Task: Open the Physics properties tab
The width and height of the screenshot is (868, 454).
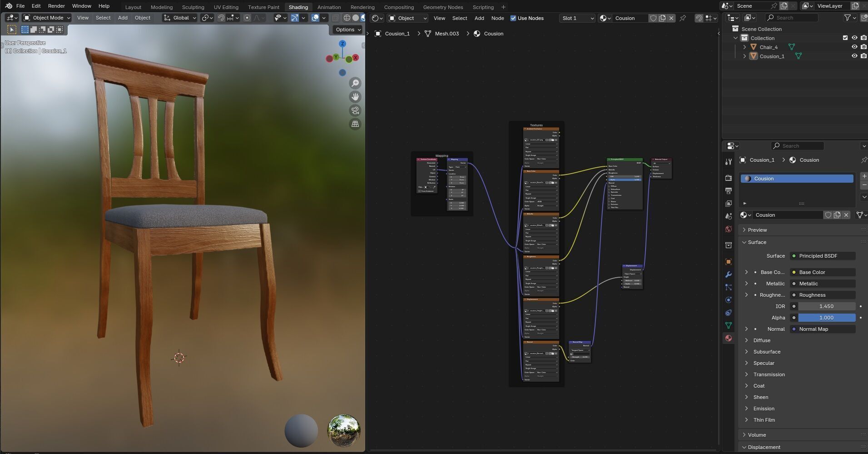Action: pos(729,300)
